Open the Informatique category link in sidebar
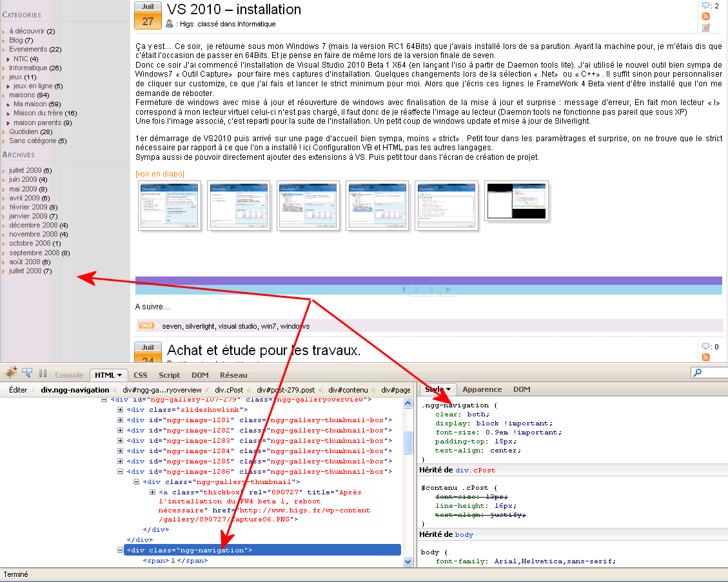Screen dimensions: 728x582 click(x=28, y=68)
